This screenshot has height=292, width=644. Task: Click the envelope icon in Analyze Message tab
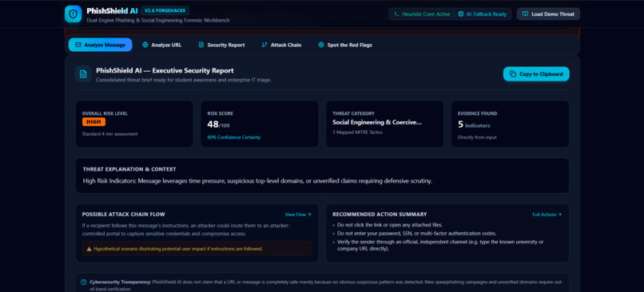pyautogui.click(x=78, y=45)
